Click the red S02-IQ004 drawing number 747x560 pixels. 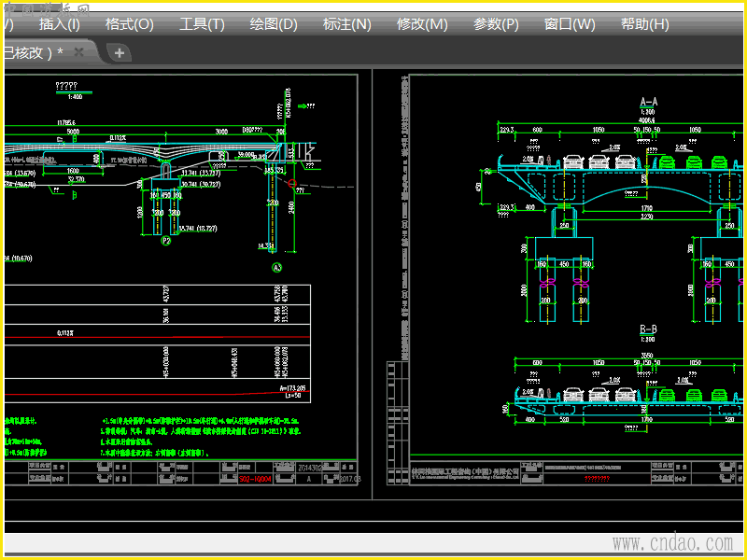click(x=255, y=479)
